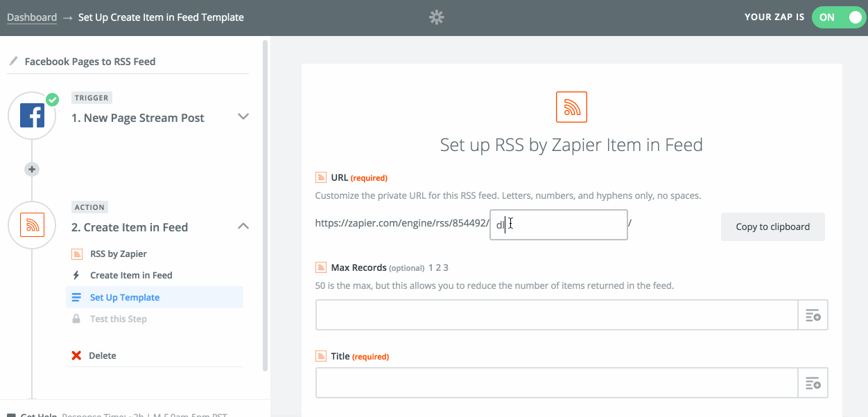Select Create Item in Feed action item

point(131,275)
